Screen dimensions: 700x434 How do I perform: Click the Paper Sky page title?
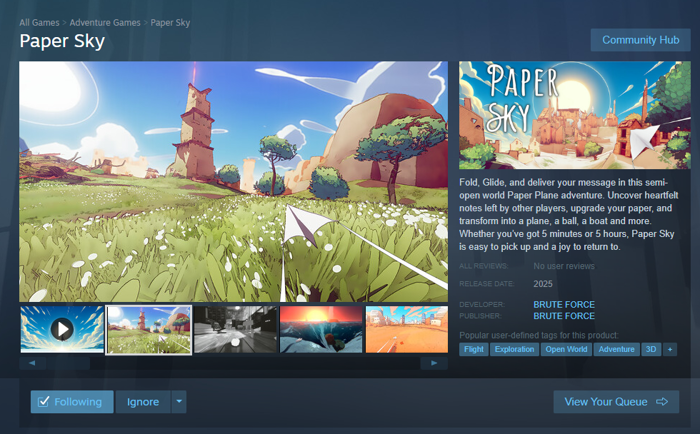pos(62,41)
